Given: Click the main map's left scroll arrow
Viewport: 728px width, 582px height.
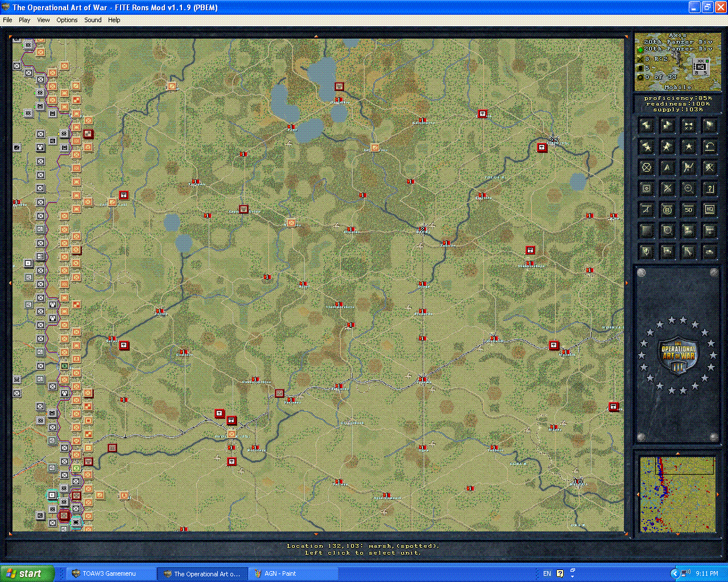Looking at the screenshot, I should (x=10, y=282).
